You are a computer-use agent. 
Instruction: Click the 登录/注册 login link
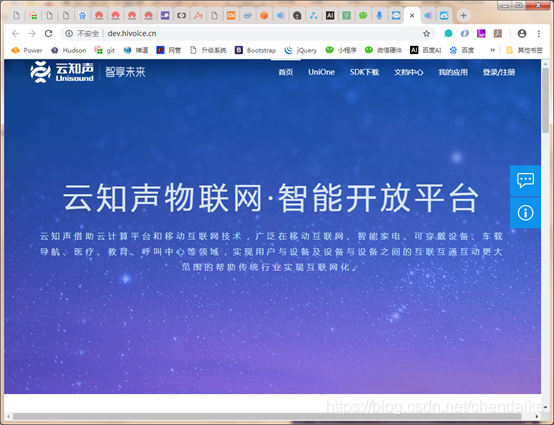tap(499, 72)
